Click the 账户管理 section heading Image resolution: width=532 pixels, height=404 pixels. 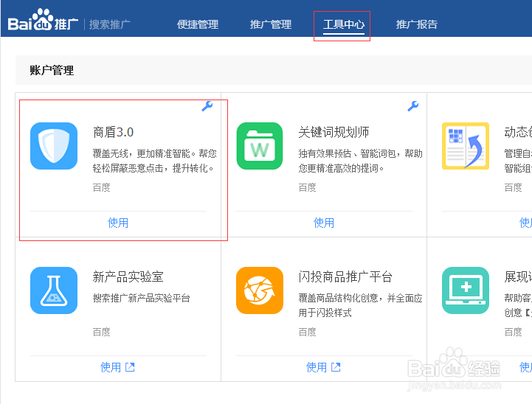click(x=52, y=70)
